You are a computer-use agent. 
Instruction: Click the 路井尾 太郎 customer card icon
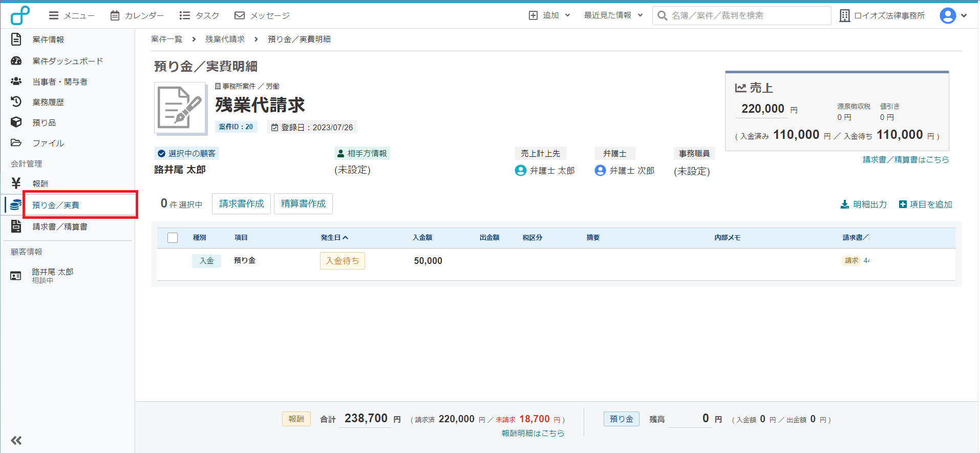16,276
